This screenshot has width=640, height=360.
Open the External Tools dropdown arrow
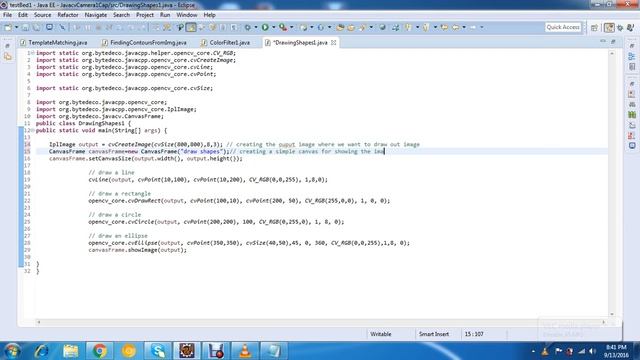click(291, 27)
